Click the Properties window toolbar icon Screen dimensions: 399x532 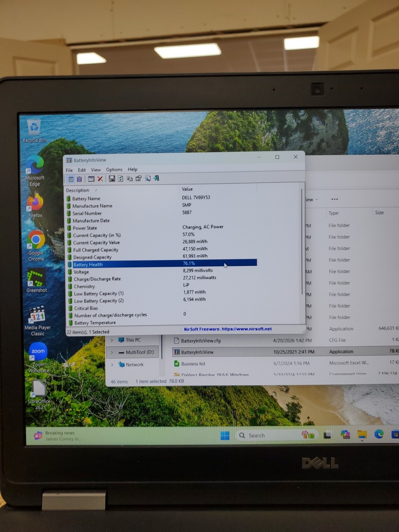point(91,179)
